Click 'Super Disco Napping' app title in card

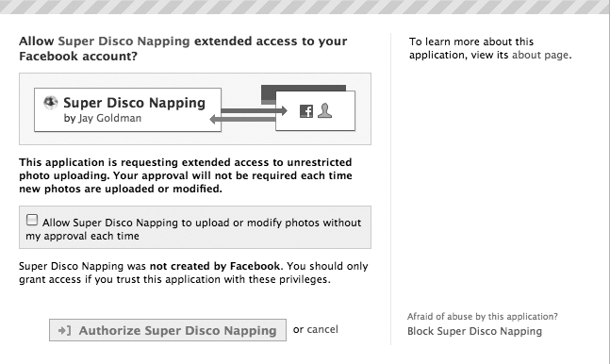(134, 103)
